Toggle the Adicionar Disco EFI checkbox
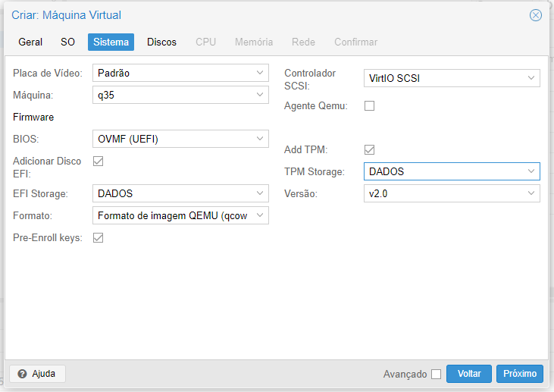The image size is (554, 392). [98, 162]
